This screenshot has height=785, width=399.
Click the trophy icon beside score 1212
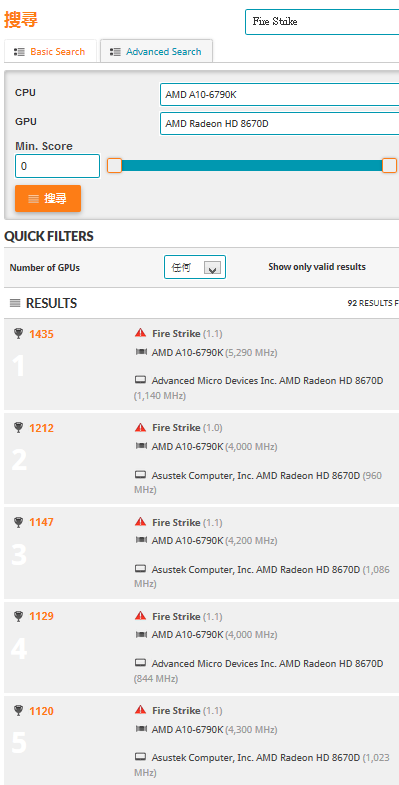(19, 428)
